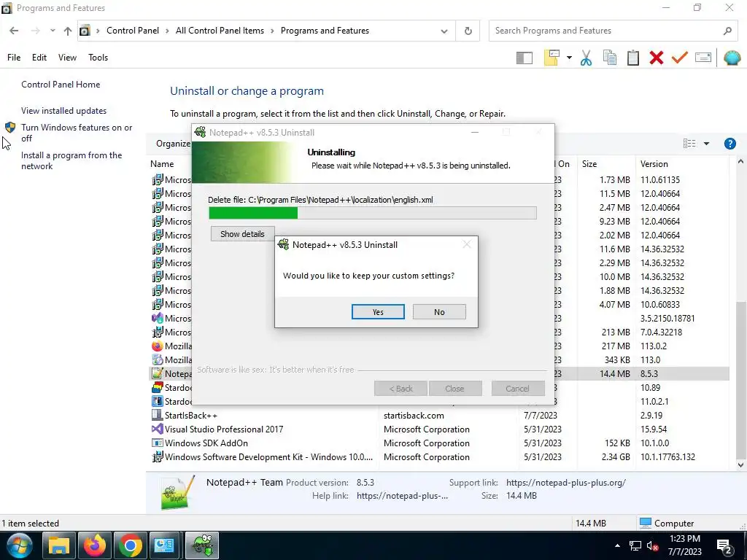Screen dimensions: 747x560
Task: Expand the sticky note dropdown arrow
Action: [569, 58]
